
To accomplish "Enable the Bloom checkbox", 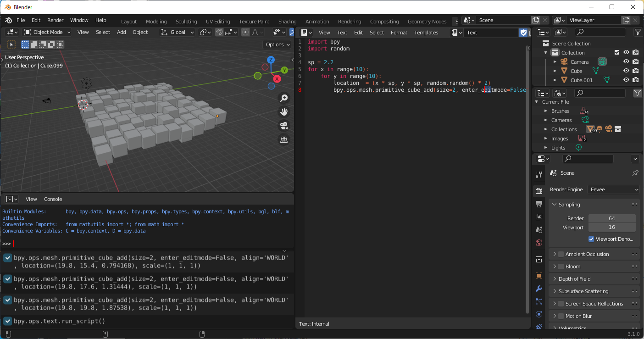I will click(x=561, y=267).
